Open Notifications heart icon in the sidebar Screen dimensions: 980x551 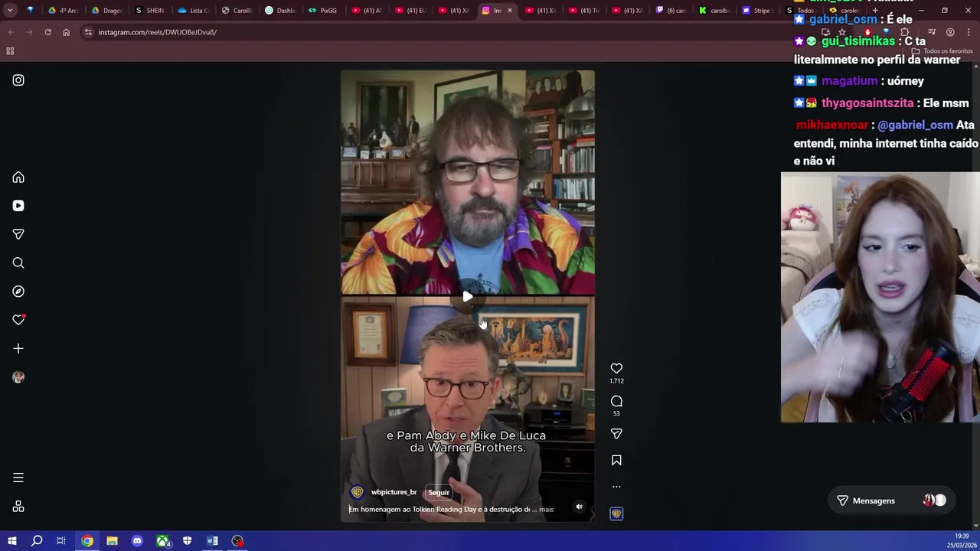click(x=18, y=320)
